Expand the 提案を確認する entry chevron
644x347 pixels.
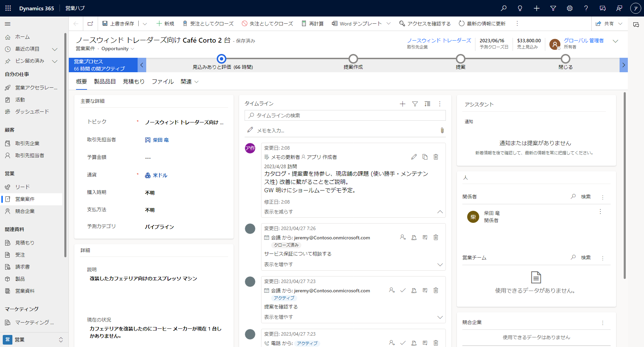pos(440,317)
